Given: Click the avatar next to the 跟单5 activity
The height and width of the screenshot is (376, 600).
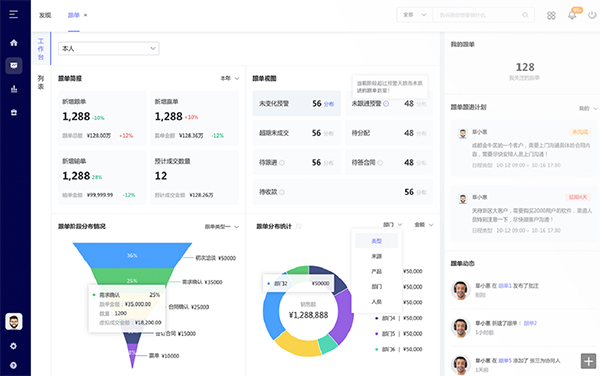Looking at the screenshot, I should point(460,365).
